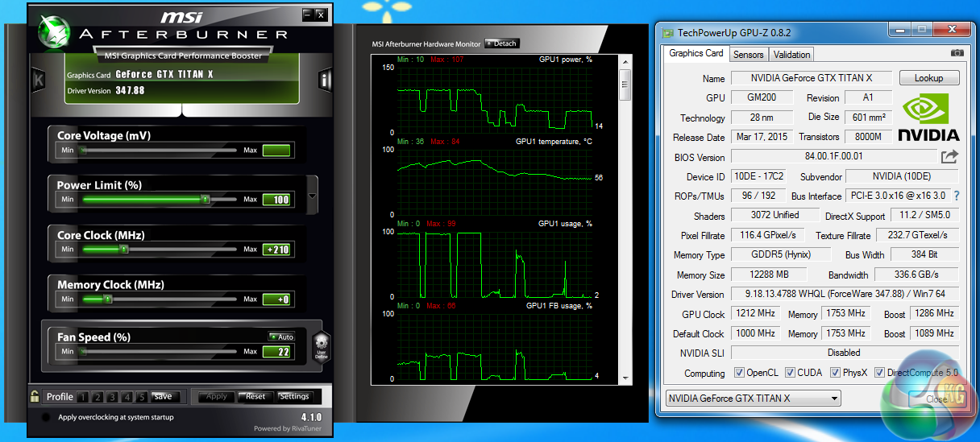
Task: Detach the hardware monitor panel
Action: (x=501, y=43)
